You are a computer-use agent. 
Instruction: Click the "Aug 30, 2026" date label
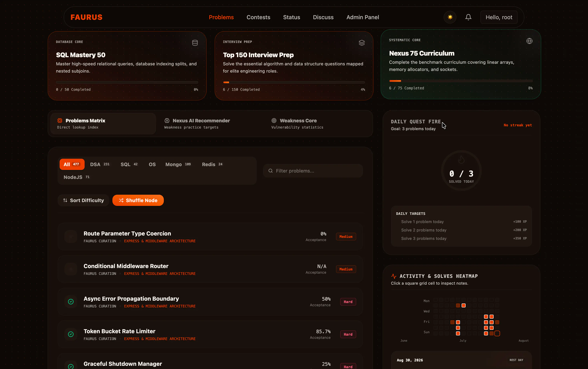tap(410, 360)
